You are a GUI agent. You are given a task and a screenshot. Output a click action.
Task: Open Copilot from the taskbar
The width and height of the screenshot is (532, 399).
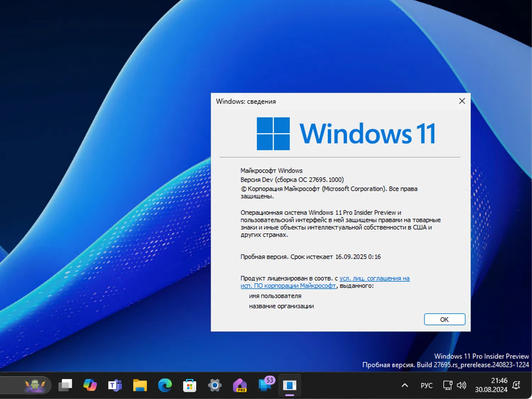pyautogui.click(x=90, y=385)
